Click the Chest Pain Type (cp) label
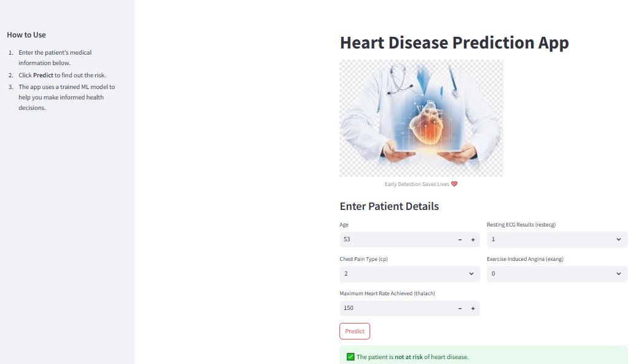The width and height of the screenshot is (639, 364). point(363,259)
